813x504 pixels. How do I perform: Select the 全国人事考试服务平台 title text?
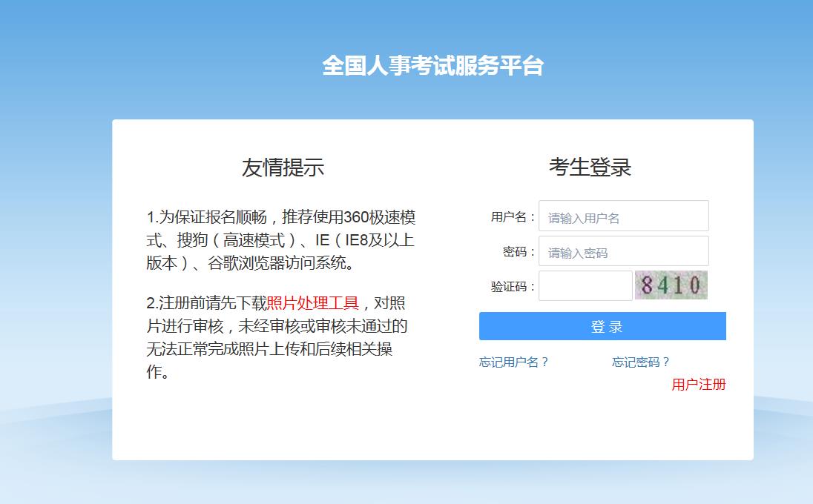(x=433, y=66)
